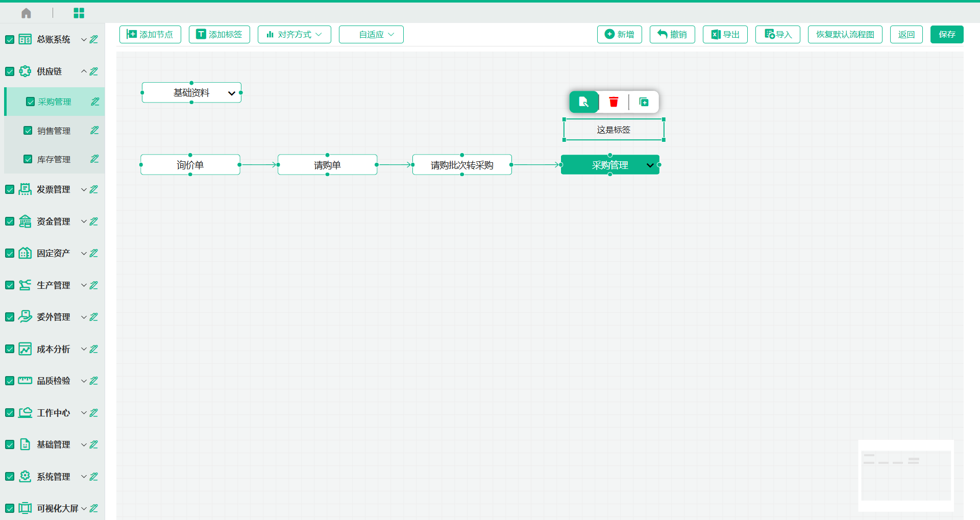Click the 恢复默认流程图 button
This screenshot has height=520, width=980.
click(845, 34)
